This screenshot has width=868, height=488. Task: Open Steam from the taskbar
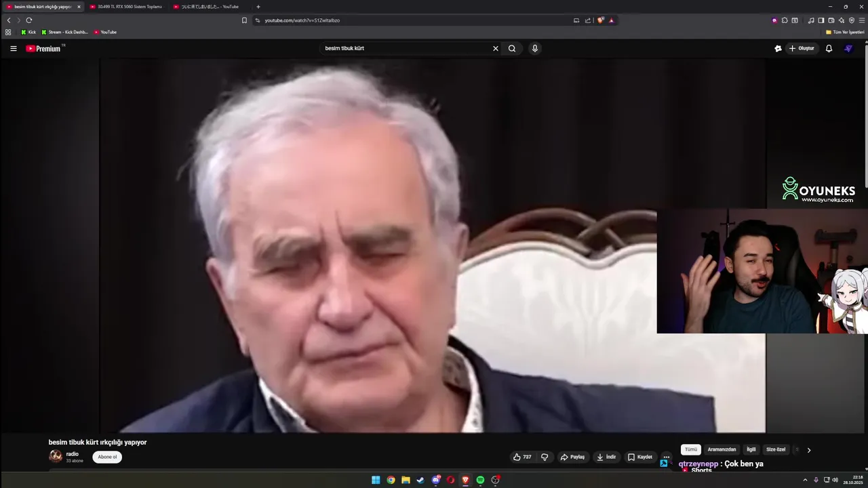coord(420,480)
